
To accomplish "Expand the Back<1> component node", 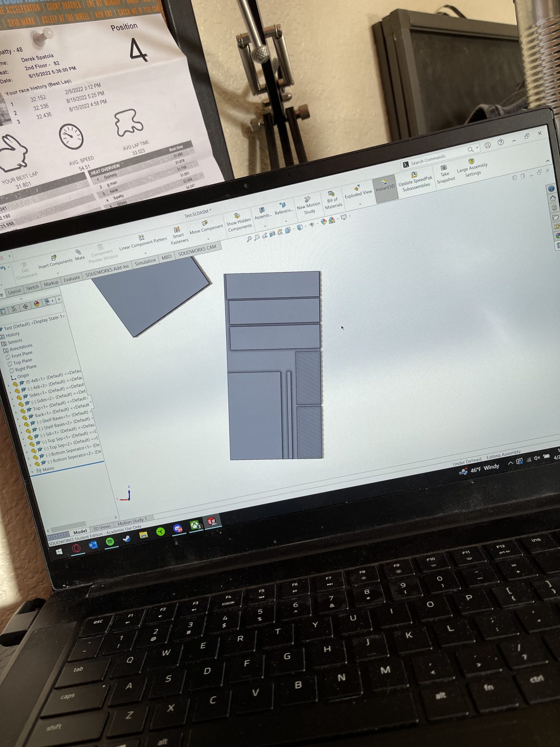I will click(18, 419).
